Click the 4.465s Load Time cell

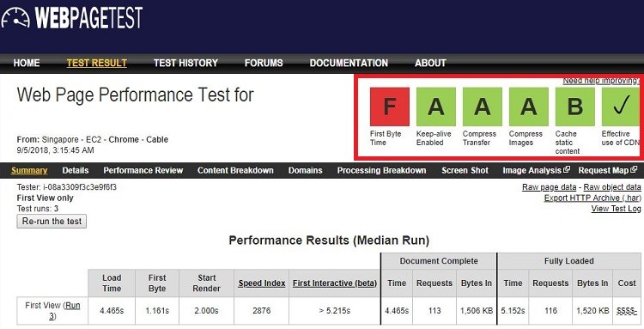point(112,311)
